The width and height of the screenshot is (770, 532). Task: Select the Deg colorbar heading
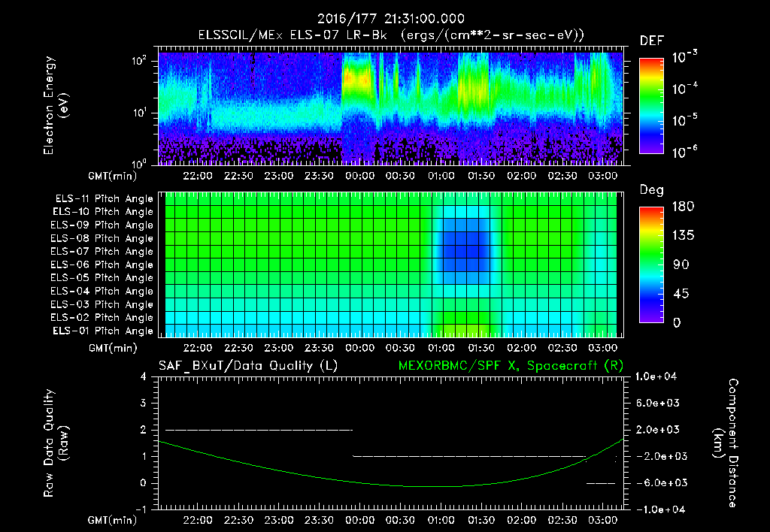point(652,190)
